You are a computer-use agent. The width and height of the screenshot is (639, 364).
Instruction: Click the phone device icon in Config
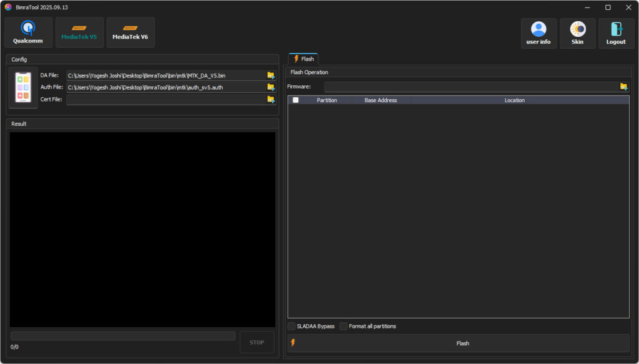(23, 88)
